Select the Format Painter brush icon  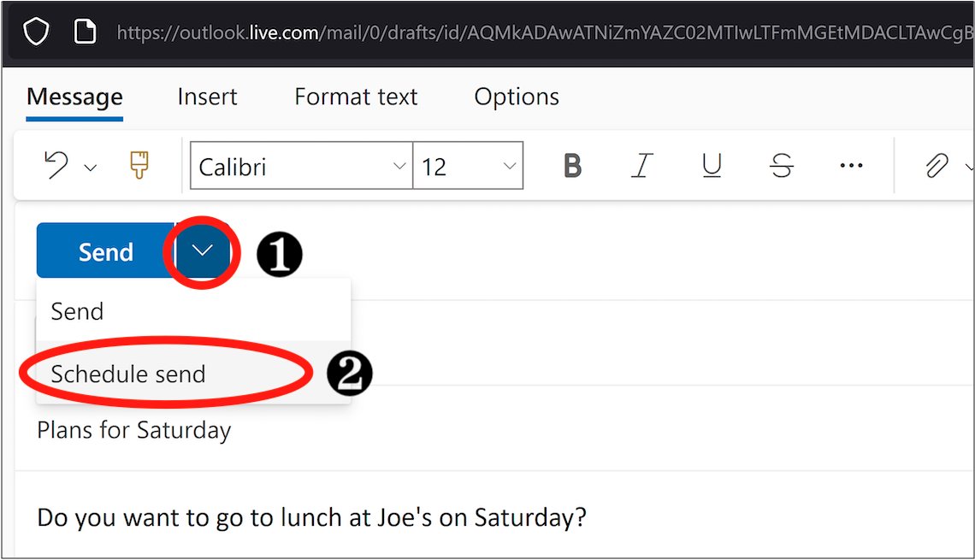(139, 165)
